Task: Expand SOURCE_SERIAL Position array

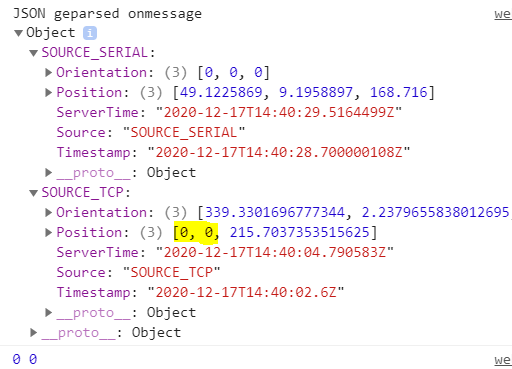Action: [49, 92]
